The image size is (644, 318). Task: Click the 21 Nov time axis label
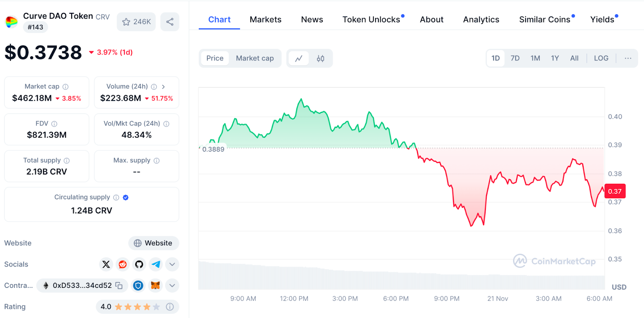pyautogui.click(x=497, y=299)
